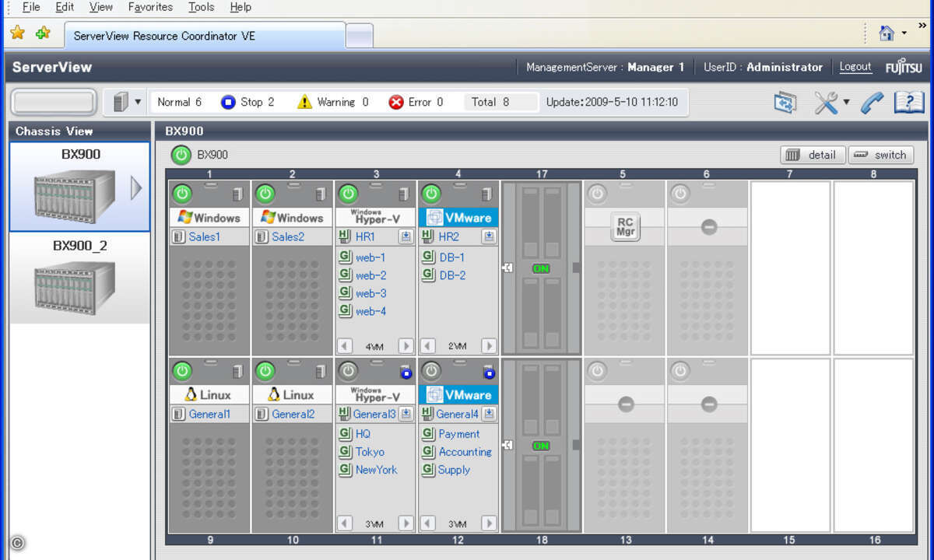Click the host icon beside HR1

[346, 236]
